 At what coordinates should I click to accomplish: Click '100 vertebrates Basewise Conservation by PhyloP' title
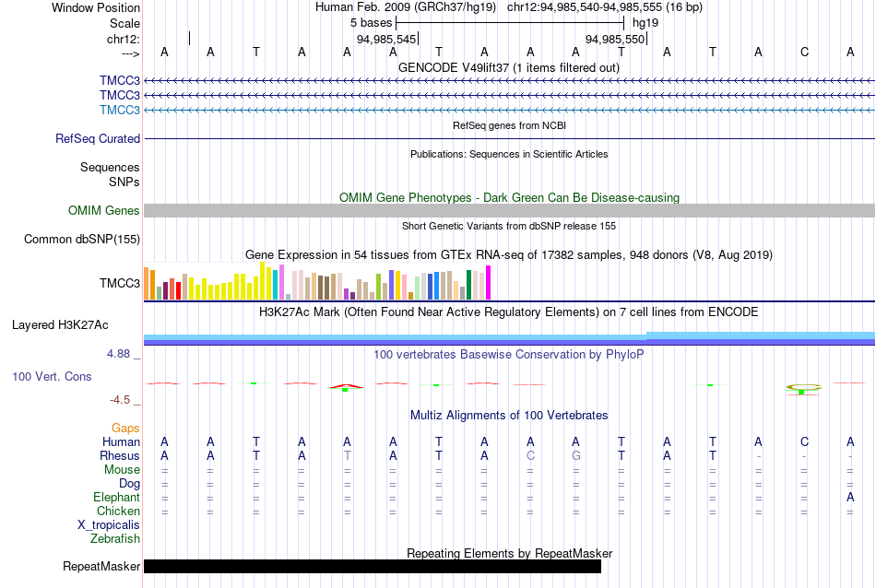508,355
